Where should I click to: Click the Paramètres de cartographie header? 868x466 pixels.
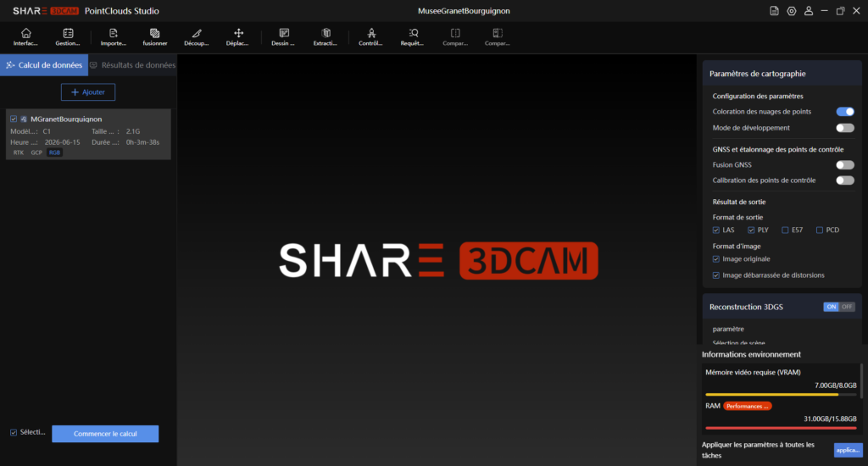pos(757,74)
